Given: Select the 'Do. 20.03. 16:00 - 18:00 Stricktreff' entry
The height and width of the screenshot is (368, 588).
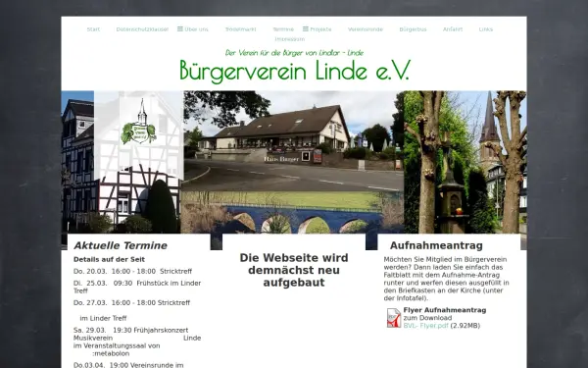Looking at the screenshot, I should click(x=132, y=271).
